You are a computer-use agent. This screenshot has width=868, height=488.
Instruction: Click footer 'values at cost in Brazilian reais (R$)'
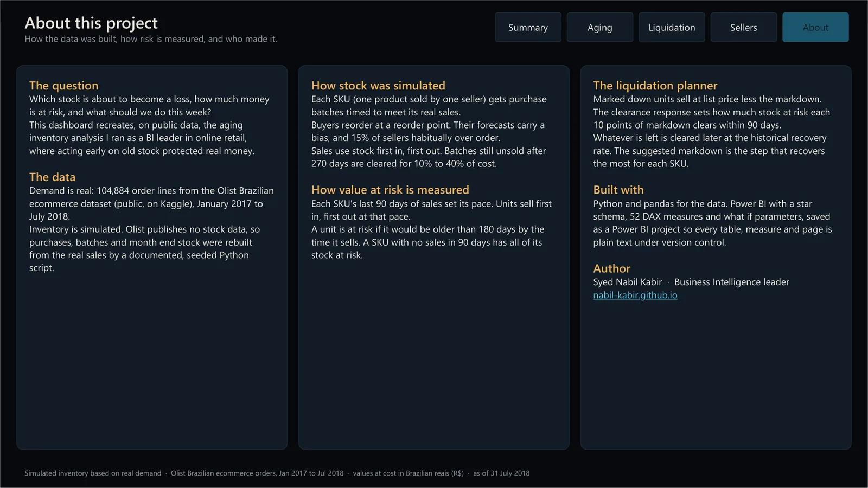[408, 473]
